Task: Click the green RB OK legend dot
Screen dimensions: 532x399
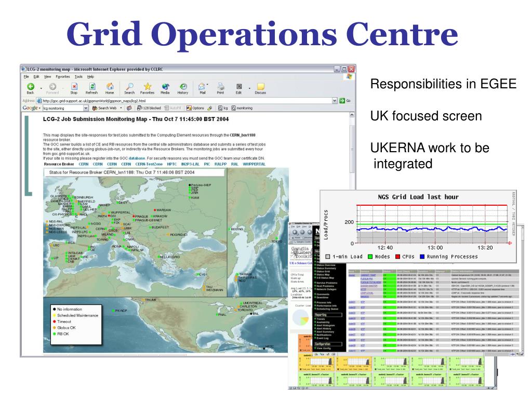Action: (x=54, y=334)
